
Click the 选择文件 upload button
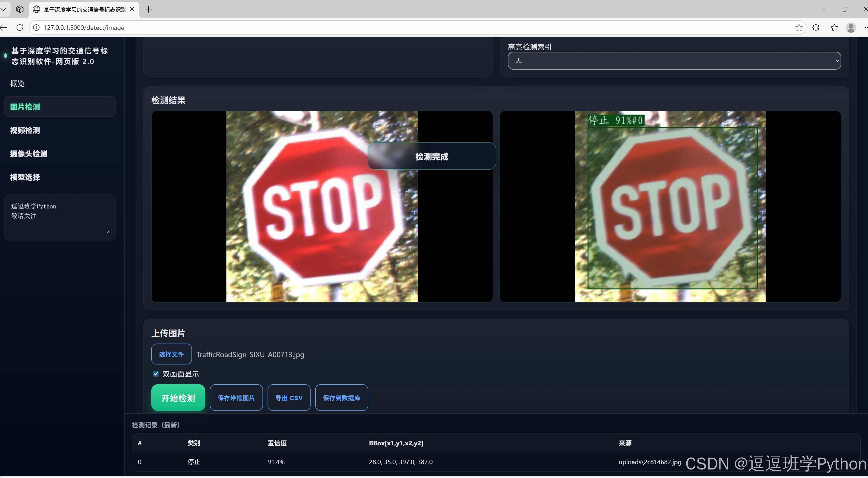click(x=171, y=354)
